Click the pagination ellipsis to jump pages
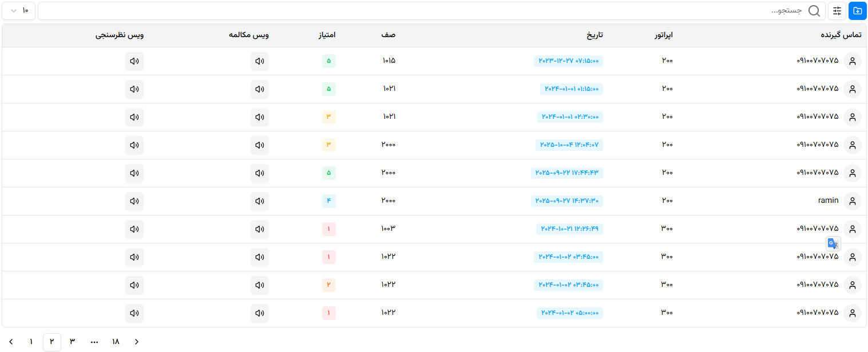 click(x=94, y=342)
